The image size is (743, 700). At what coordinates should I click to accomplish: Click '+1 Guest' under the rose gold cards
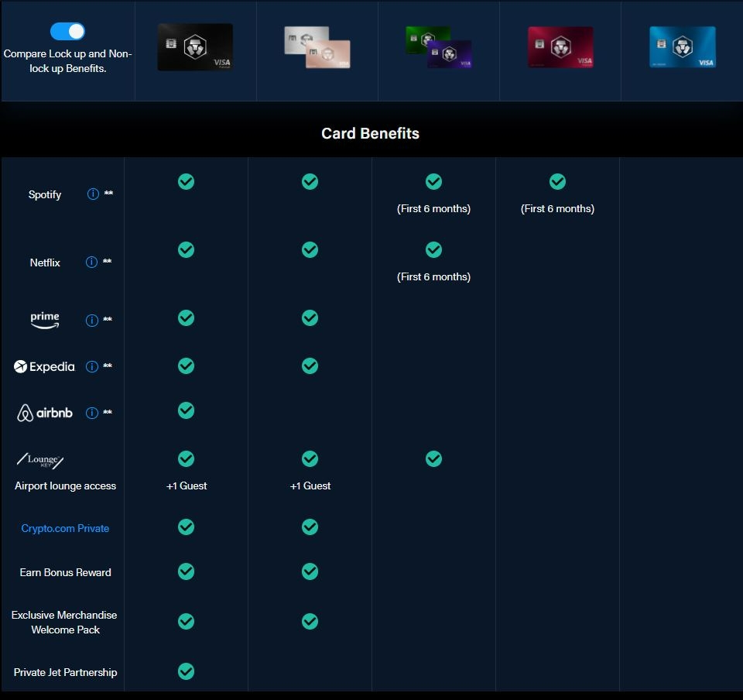pyautogui.click(x=310, y=486)
